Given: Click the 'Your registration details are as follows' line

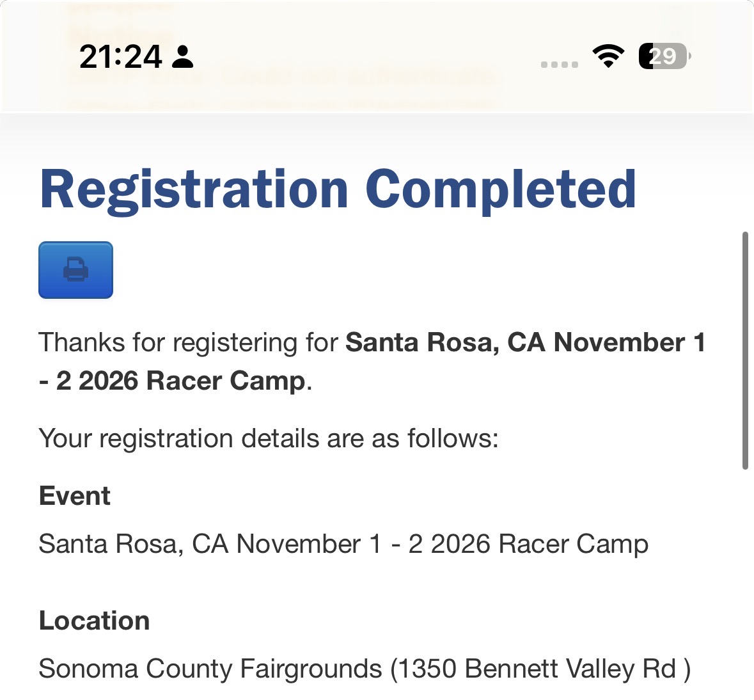Looking at the screenshot, I should 269,439.
